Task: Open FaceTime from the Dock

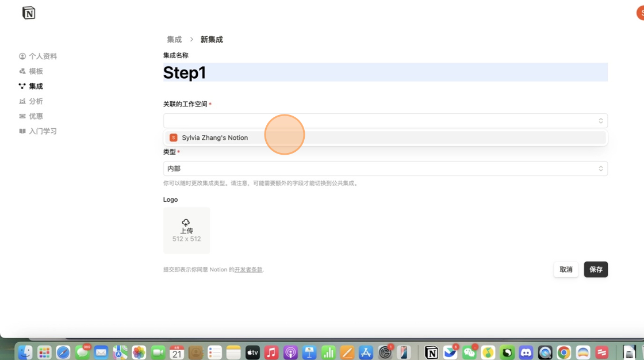Action: [158, 352]
